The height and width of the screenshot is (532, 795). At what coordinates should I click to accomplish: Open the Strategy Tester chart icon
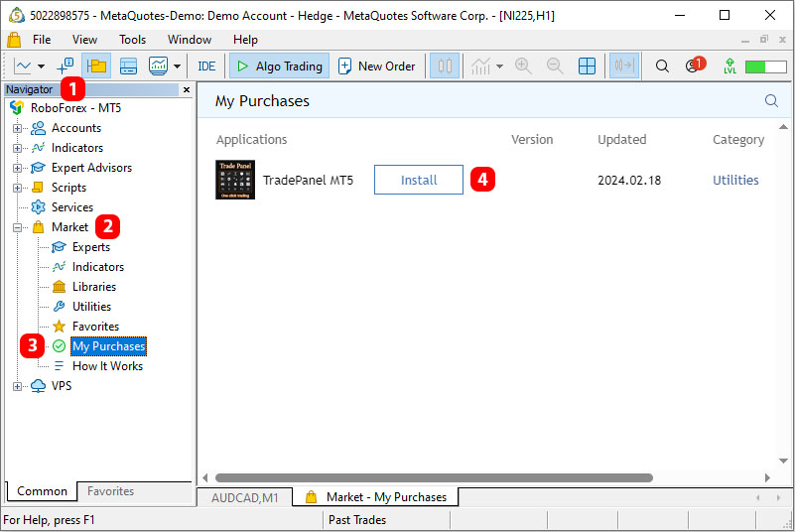click(x=158, y=66)
